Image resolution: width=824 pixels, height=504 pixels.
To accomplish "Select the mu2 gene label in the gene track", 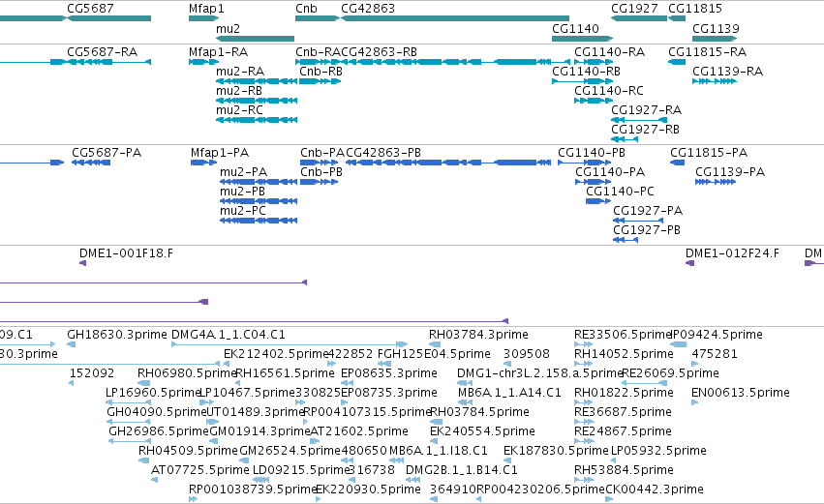I will point(229,29).
